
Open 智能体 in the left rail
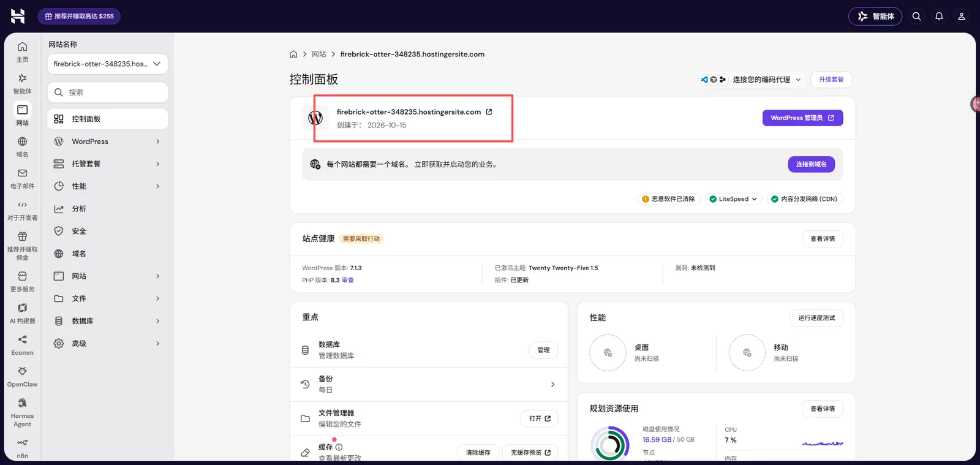coord(22,84)
